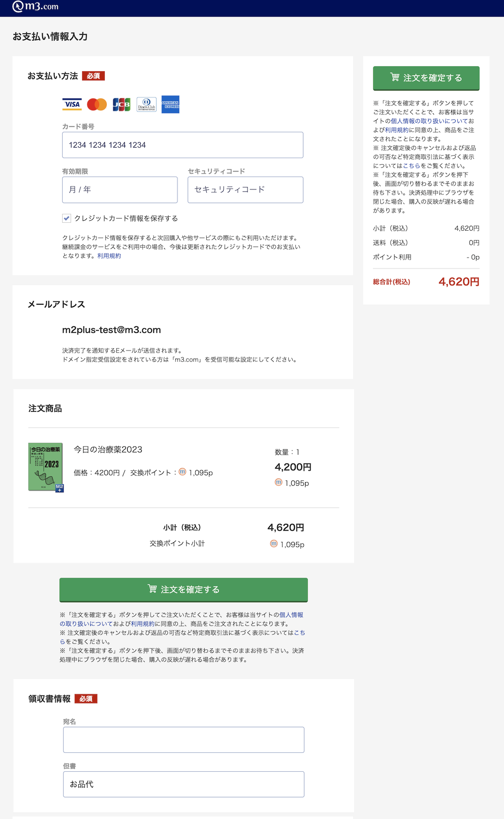Click the VISA card icon
This screenshot has height=819, width=504.
[72, 104]
